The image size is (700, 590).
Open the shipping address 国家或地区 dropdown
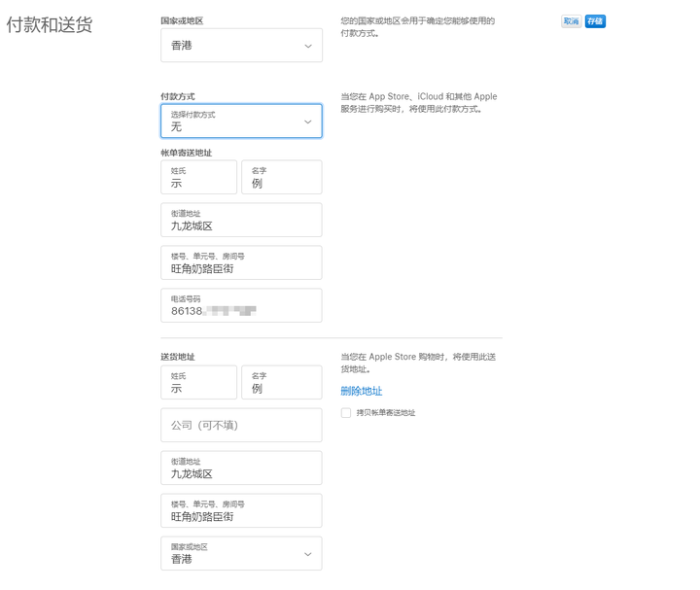(241, 553)
